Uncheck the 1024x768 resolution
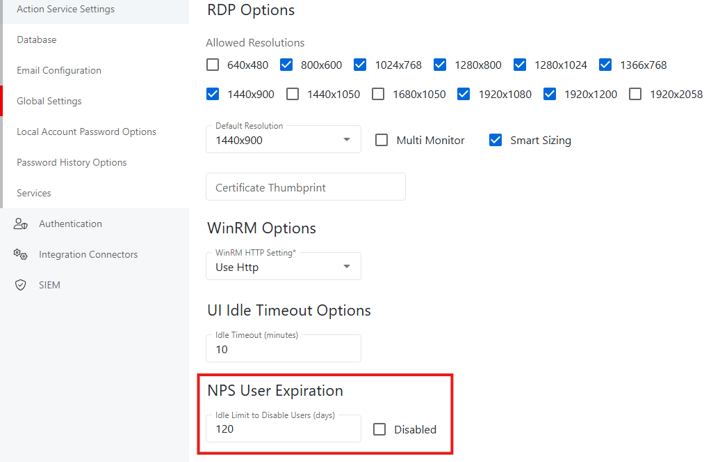The height and width of the screenshot is (462, 720). point(360,65)
